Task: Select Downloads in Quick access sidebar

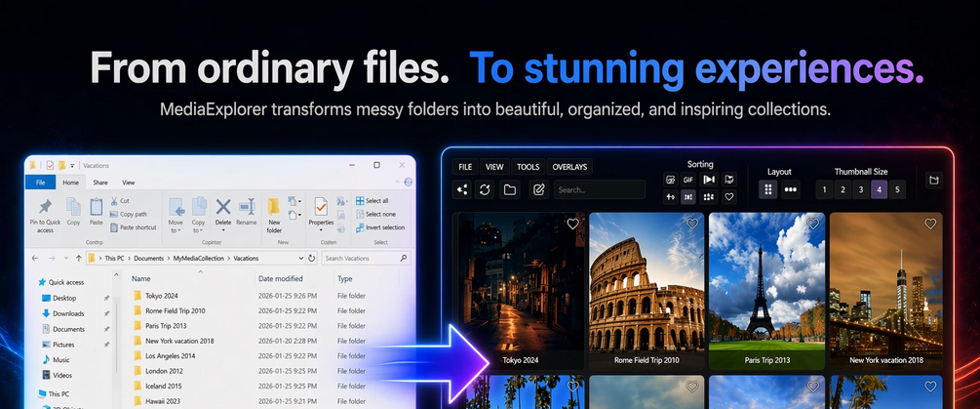Action: click(68, 314)
